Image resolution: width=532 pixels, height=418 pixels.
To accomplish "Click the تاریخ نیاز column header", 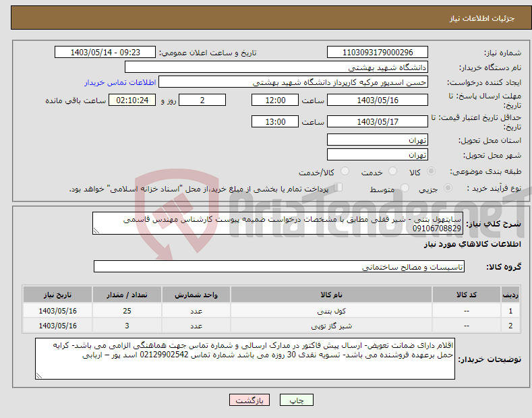I will coord(58,295).
